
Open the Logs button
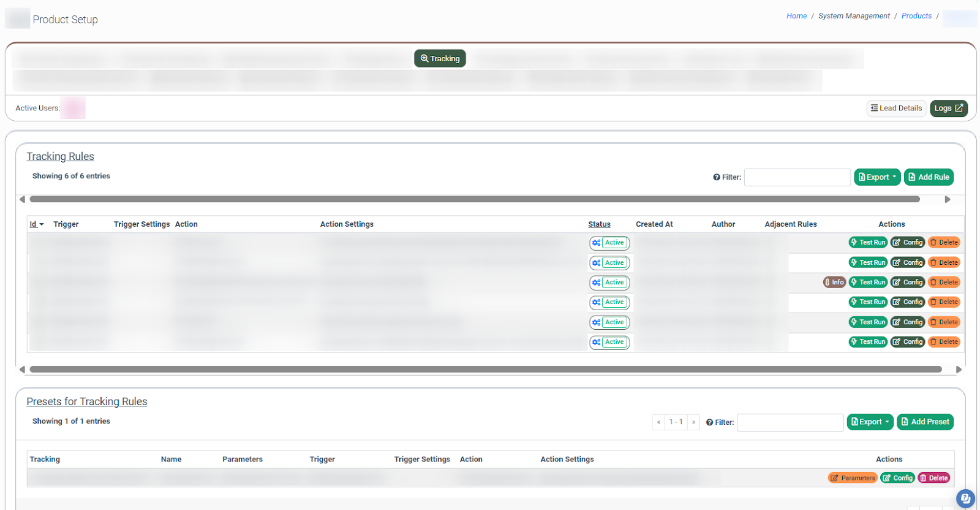click(948, 108)
